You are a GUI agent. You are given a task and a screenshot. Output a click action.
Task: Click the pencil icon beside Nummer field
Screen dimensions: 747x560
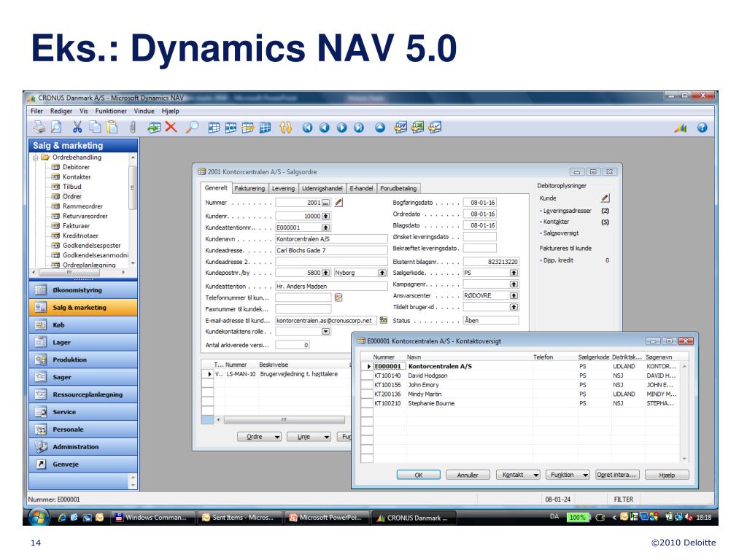(338, 203)
